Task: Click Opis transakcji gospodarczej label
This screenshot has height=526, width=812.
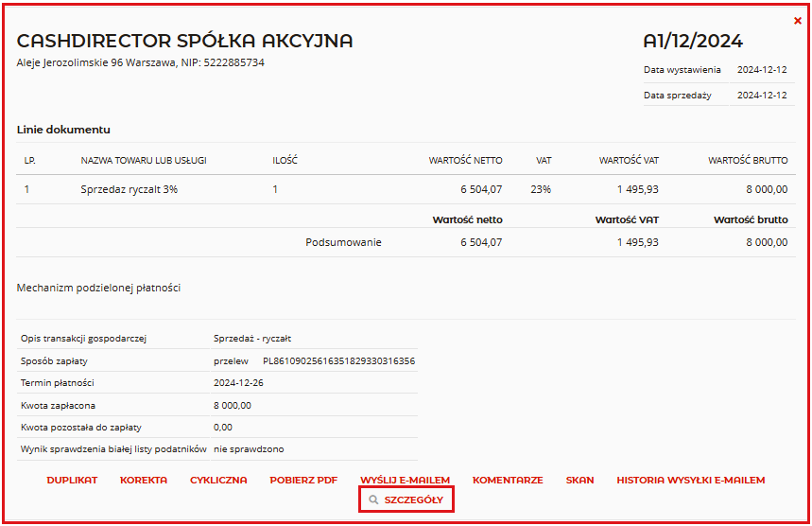Action: (x=83, y=339)
